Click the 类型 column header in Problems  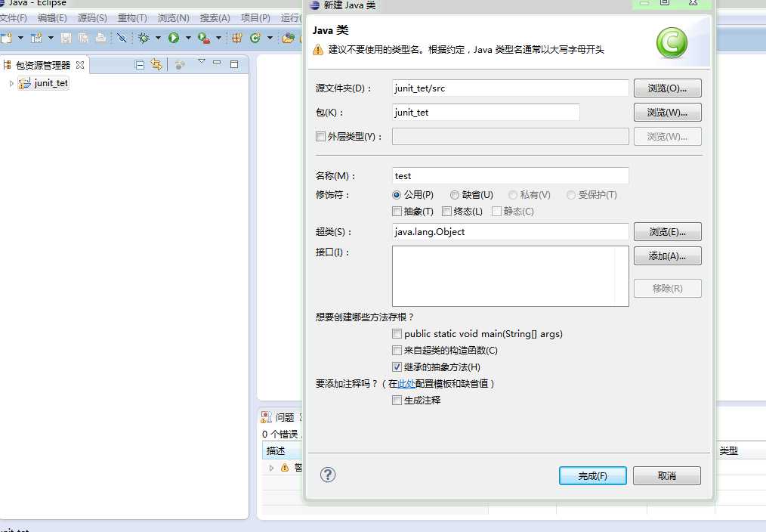(x=728, y=451)
